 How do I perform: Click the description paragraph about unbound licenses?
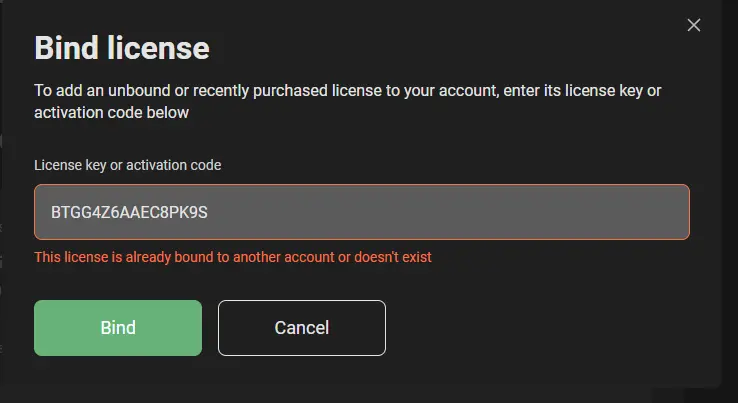(x=347, y=101)
